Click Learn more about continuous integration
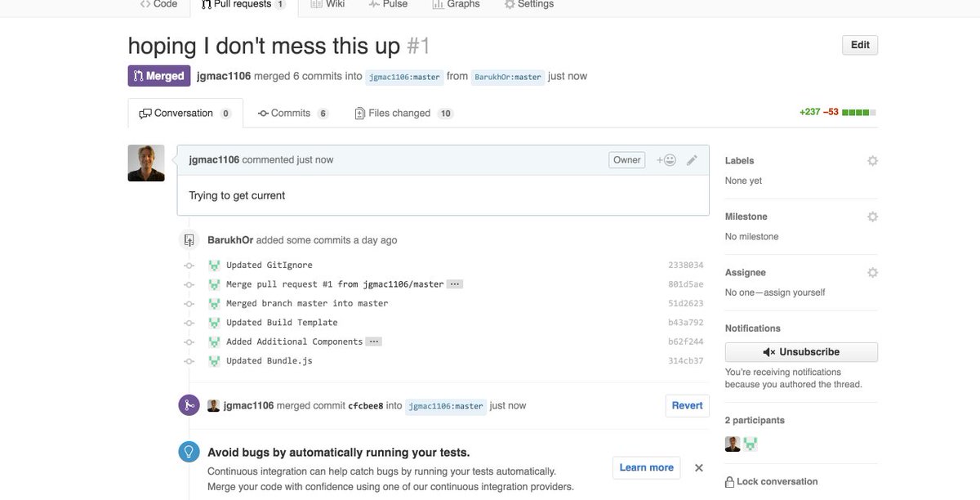The width and height of the screenshot is (980, 500). 646,467
